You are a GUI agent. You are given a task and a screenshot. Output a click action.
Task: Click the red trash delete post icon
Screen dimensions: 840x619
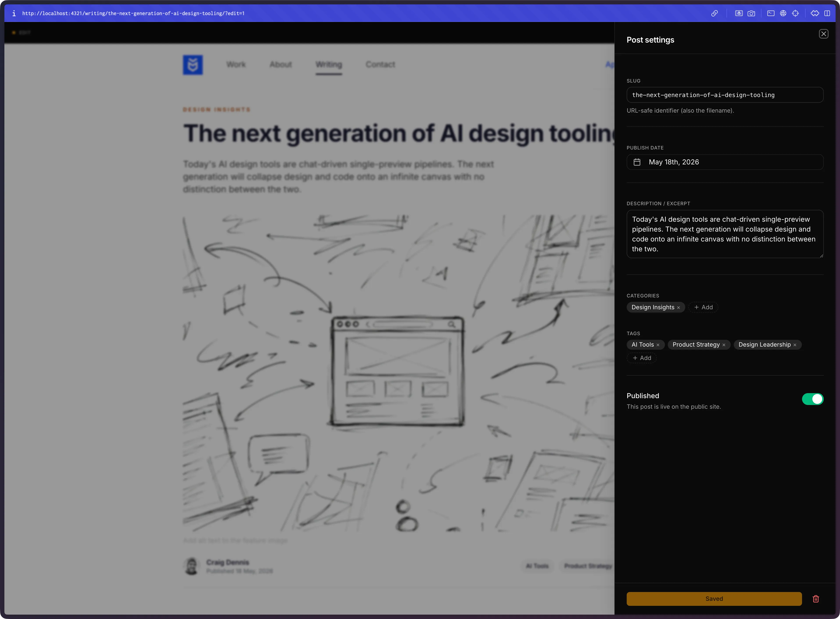coord(816,599)
